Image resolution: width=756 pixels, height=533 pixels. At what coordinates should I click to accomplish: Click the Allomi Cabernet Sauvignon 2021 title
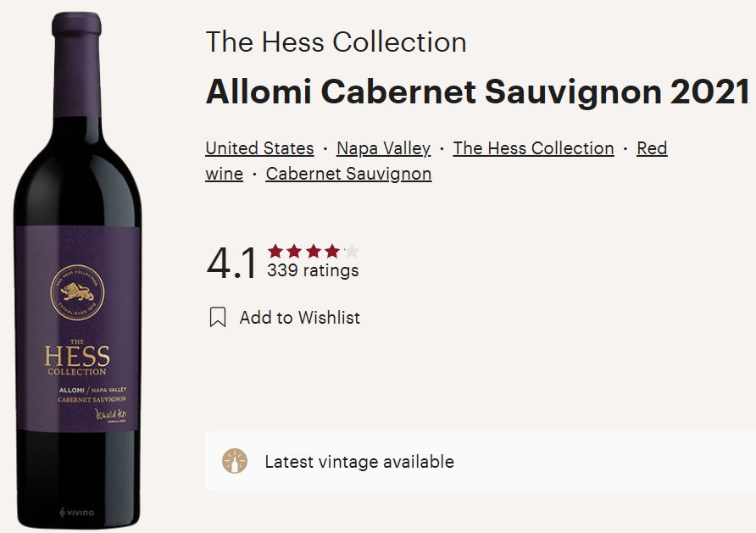[477, 92]
